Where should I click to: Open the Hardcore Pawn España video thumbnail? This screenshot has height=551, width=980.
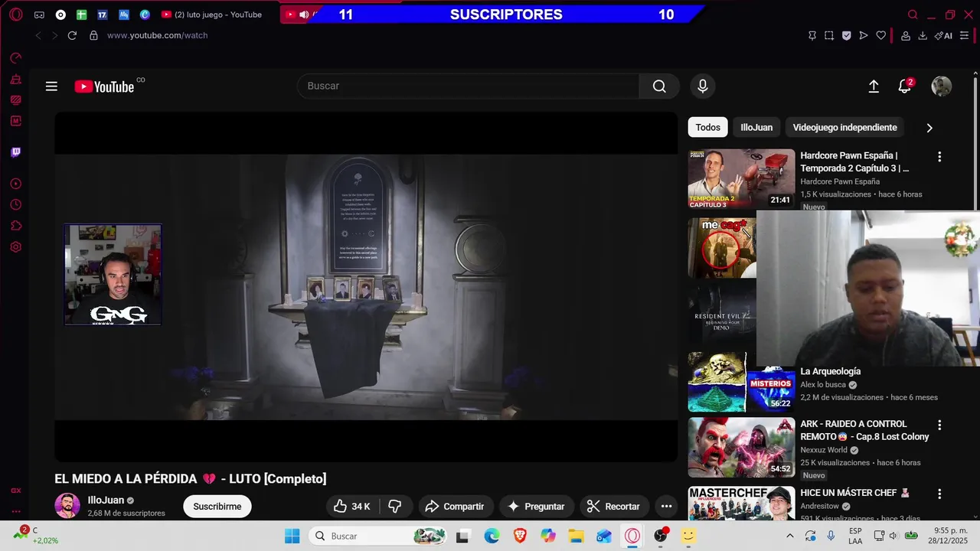click(741, 178)
